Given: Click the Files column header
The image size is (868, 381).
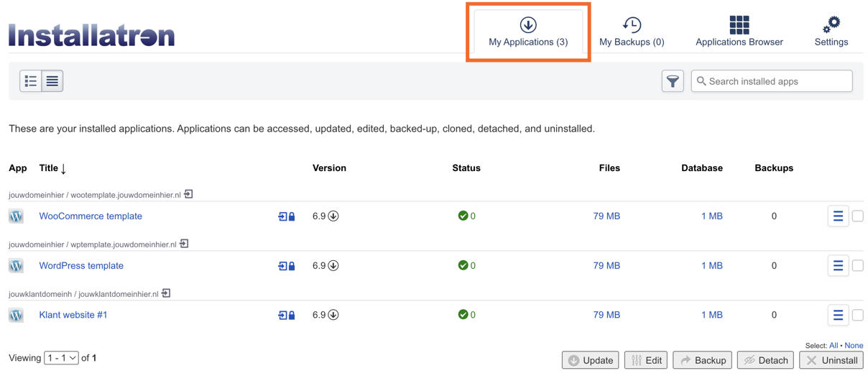Looking at the screenshot, I should 609,168.
